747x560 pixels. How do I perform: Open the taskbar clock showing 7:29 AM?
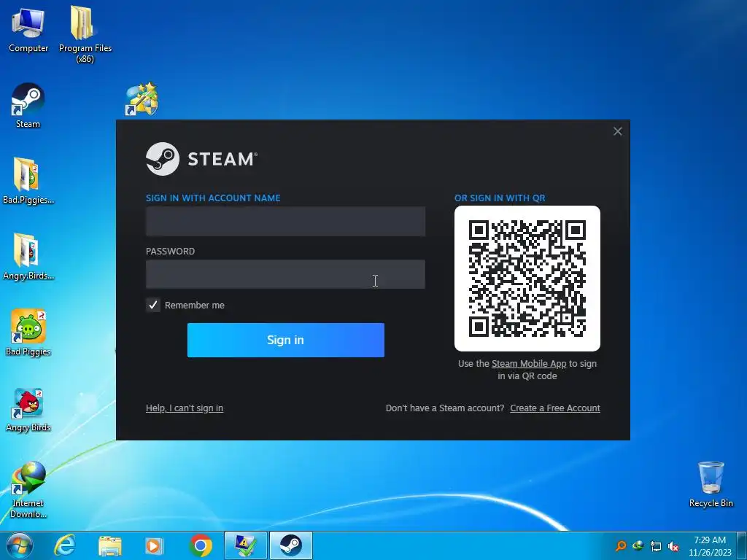pos(710,546)
